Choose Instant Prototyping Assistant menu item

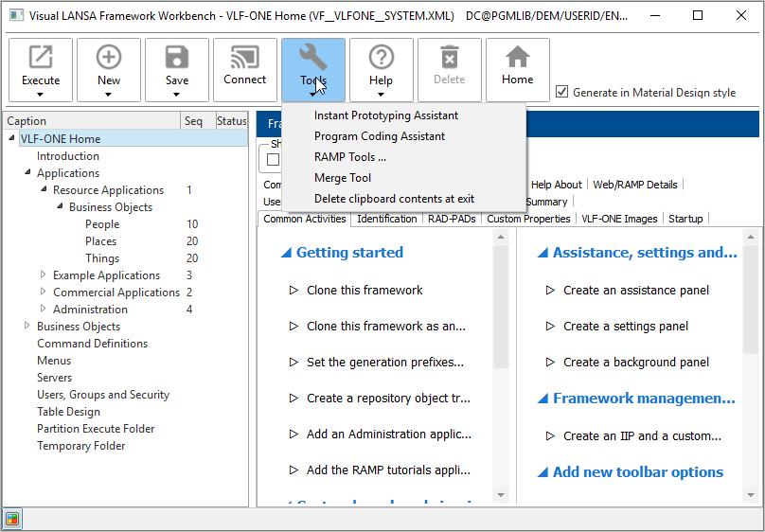coord(403,115)
